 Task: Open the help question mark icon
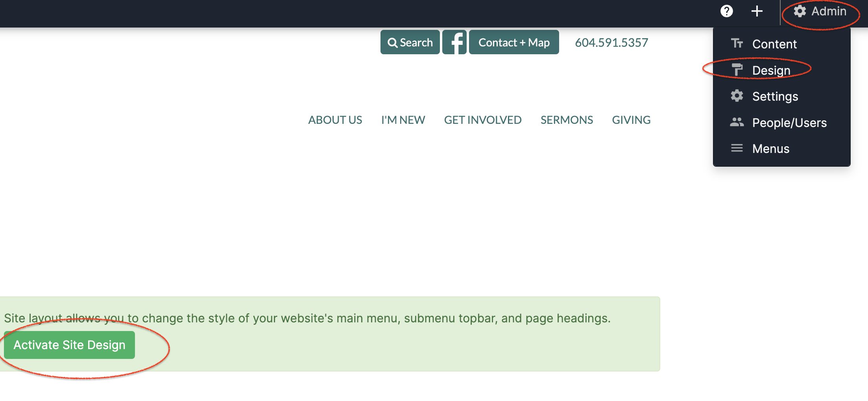pyautogui.click(x=726, y=11)
